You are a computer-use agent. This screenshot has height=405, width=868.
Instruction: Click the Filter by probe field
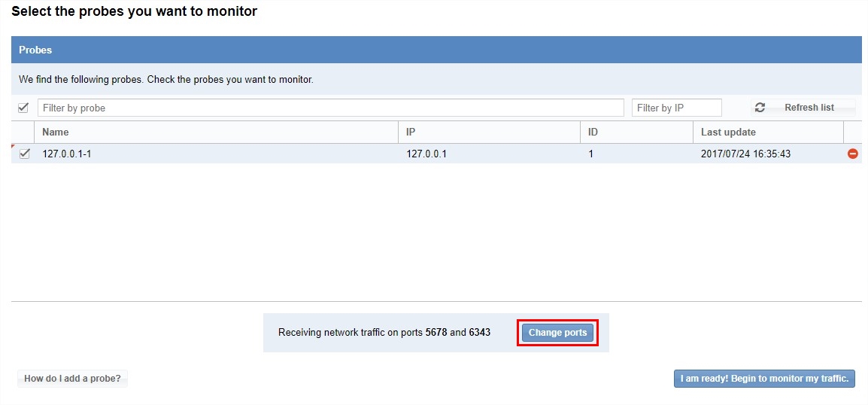(x=330, y=108)
